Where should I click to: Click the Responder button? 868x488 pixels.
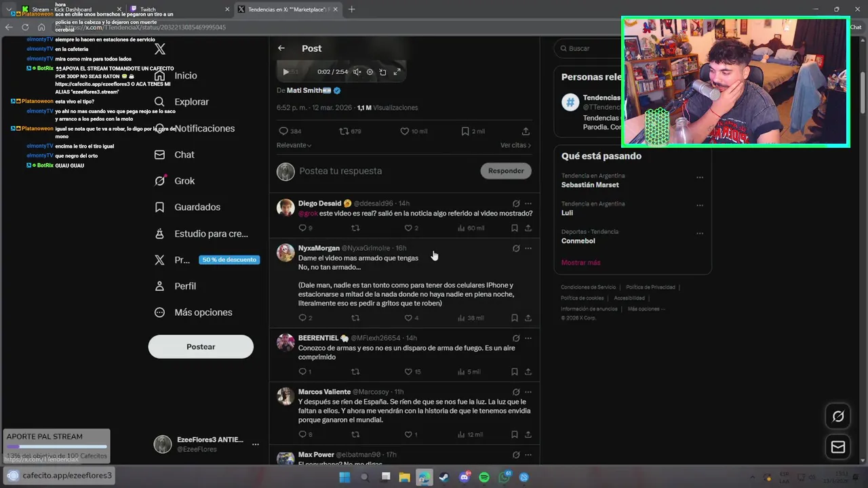506,171
